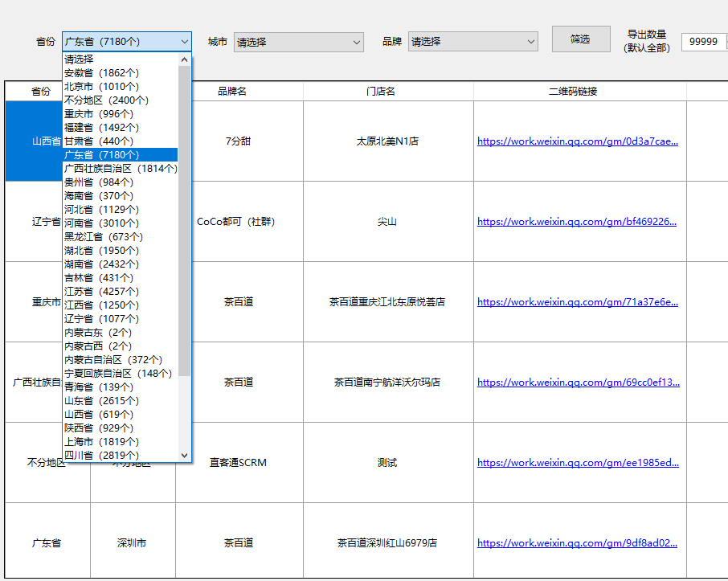
Task: Choose 广西壮族自治区（1814个）option
Action: pyautogui.click(x=121, y=169)
